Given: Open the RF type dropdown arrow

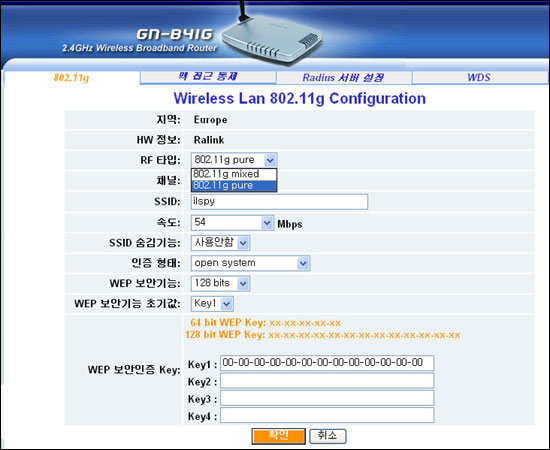Looking at the screenshot, I should pos(270,160).
